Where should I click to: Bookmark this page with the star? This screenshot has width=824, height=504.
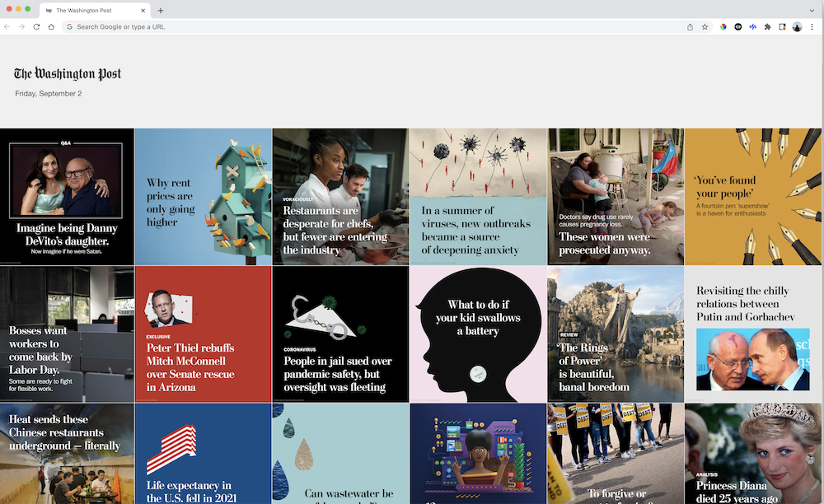(705, 27)
